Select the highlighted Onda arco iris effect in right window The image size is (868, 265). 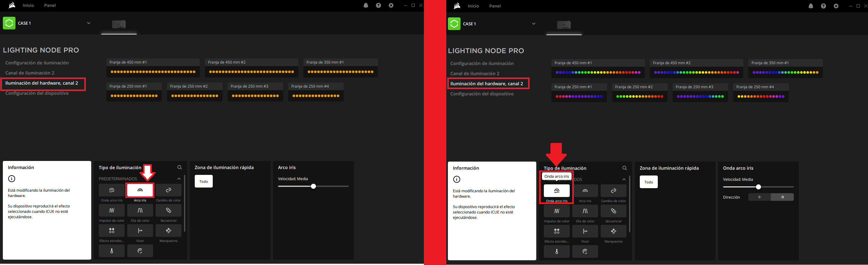point(556,191)
